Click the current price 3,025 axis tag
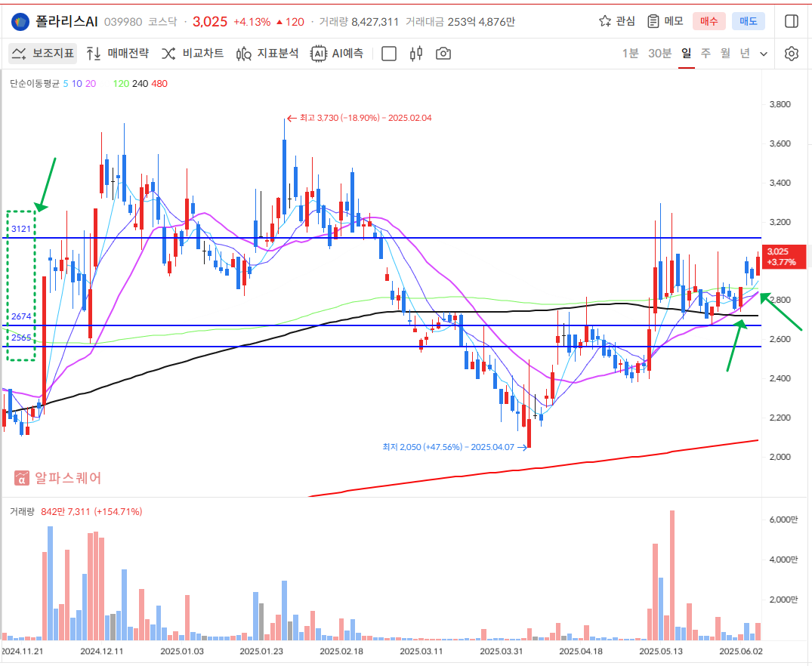 (x=785, y=256)
